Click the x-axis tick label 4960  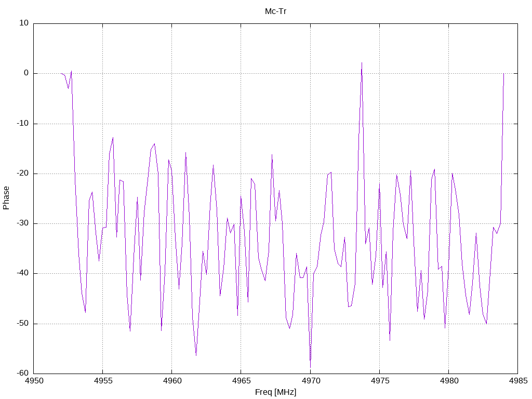(172, 381)
